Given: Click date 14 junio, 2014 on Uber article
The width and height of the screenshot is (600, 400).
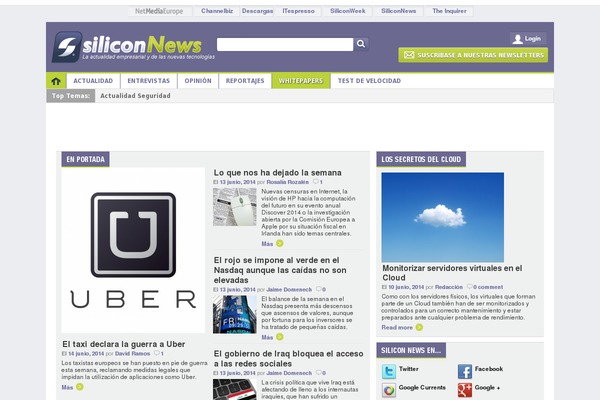Looking at the screenshot, I should pyautogui.click(x=86, y=353).
